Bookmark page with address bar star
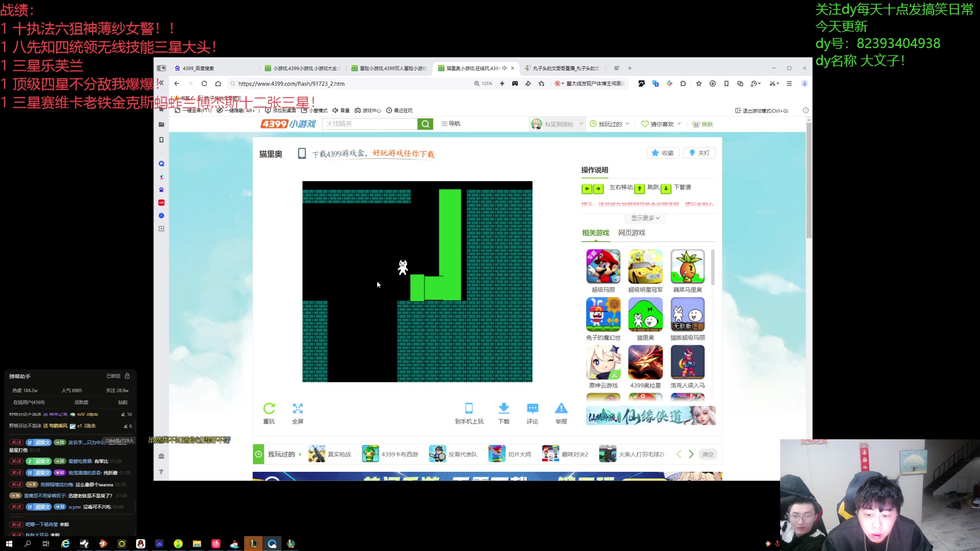The width and height of the screenshot is (980, 551). click(541, 83)
